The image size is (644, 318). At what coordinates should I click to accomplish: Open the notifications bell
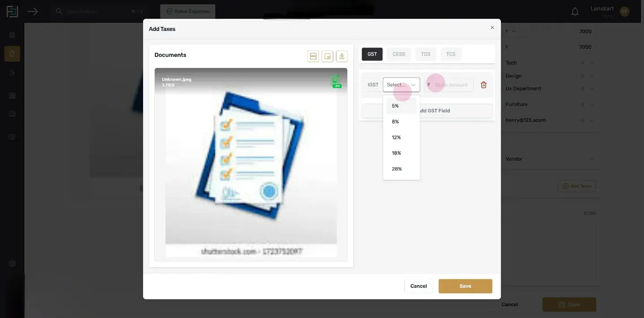pyautogui.click(x=575, y=12)
